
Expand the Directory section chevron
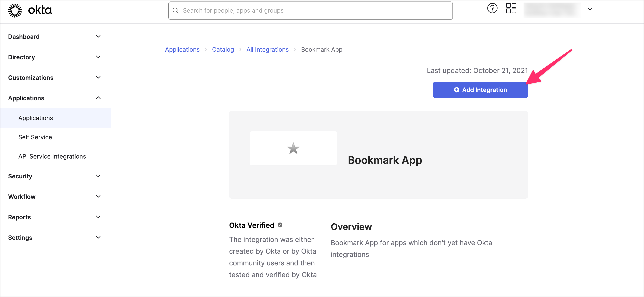click(x=98, y=57)
